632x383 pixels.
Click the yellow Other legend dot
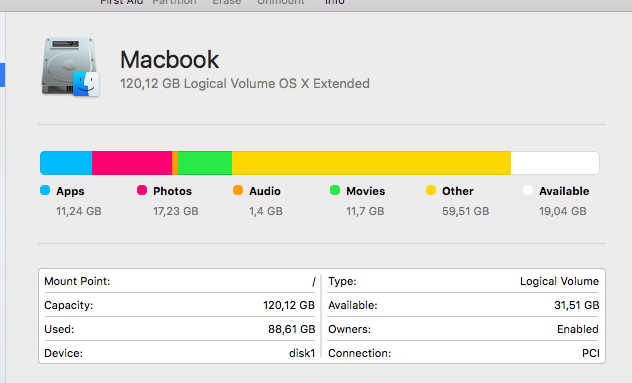pos(431,190)
